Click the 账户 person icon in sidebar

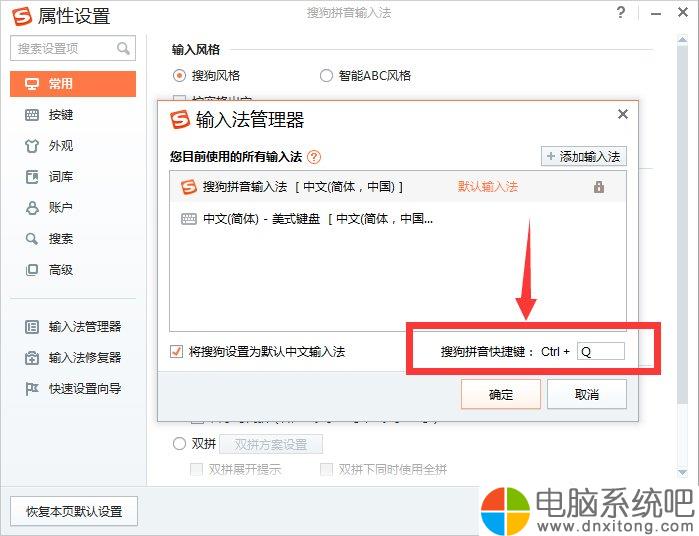[32, 208]
